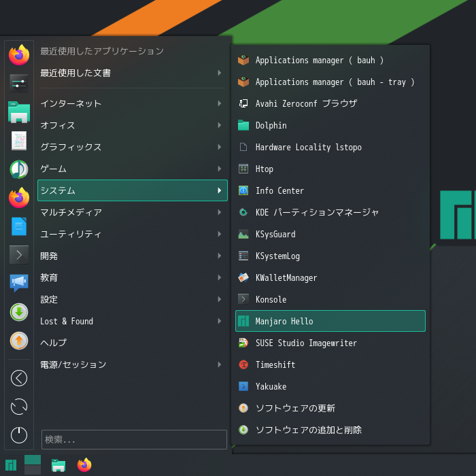This screenshot has width=476, height=476.
Task: Launch Applications manager ( bauh )
Action: click(330, 60)
